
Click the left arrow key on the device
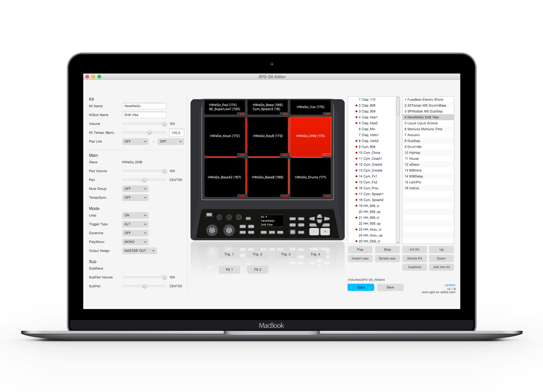pyautogui.click(x=312, y=219)
